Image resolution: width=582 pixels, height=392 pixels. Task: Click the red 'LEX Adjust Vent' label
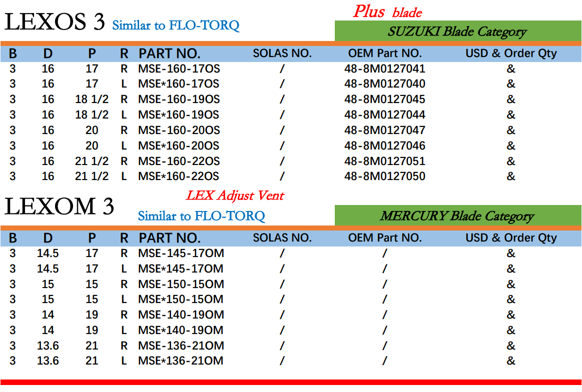(x=235, y=195)
